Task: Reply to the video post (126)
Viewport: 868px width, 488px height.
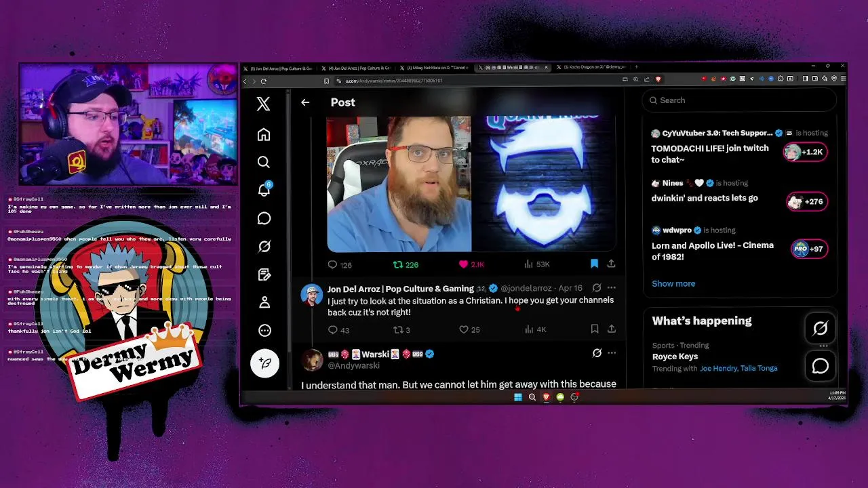Action: click(340, 264)
